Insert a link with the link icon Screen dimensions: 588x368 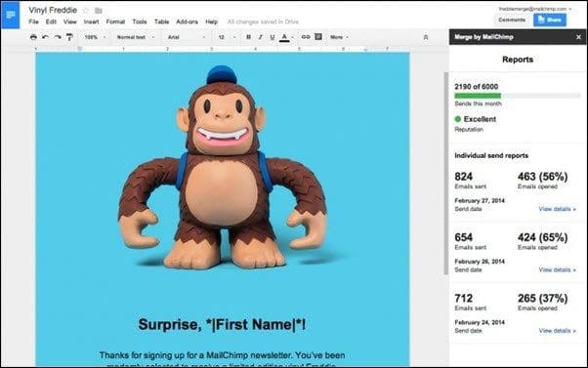(306, 37)
